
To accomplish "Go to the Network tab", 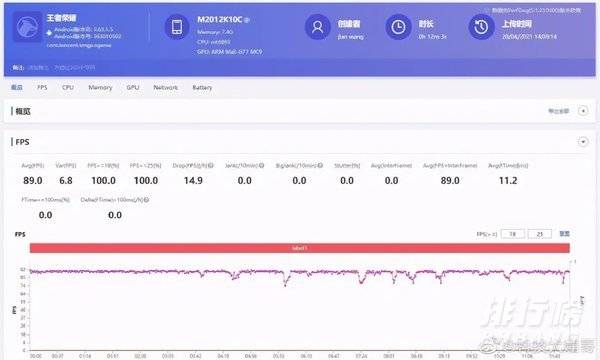I will pyautogui.click(x=165, y=87).
